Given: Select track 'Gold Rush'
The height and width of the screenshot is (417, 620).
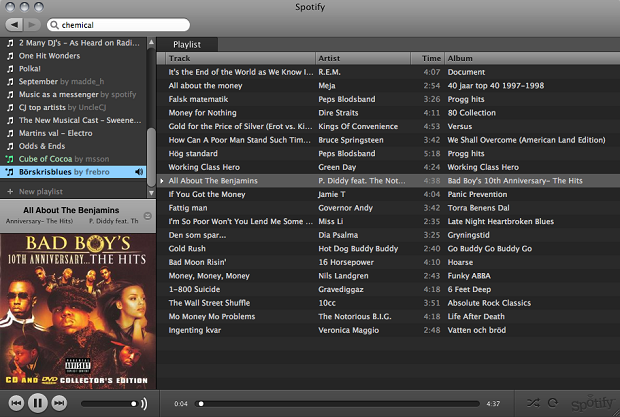Looking at the screenshot, I should click(x=187, y=249).
